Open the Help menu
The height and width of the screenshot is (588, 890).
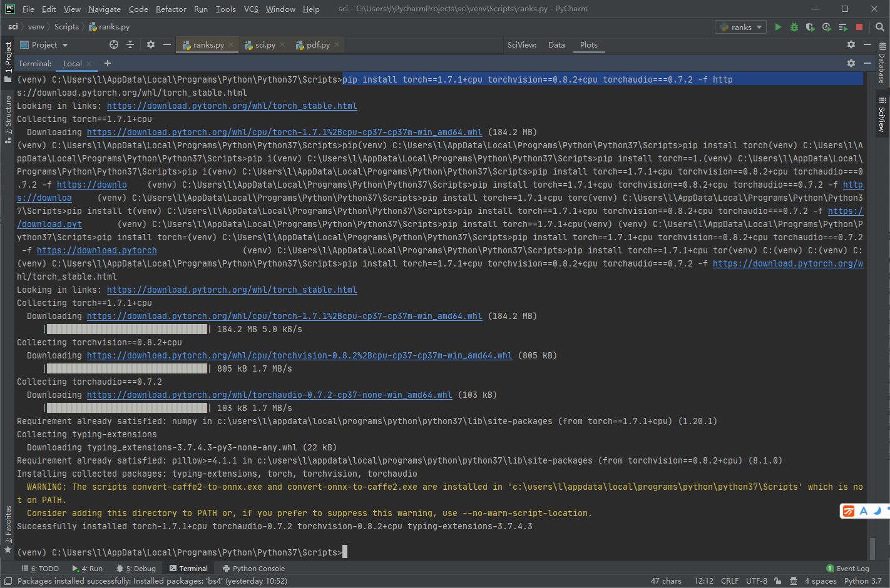(x=311, y=9)
